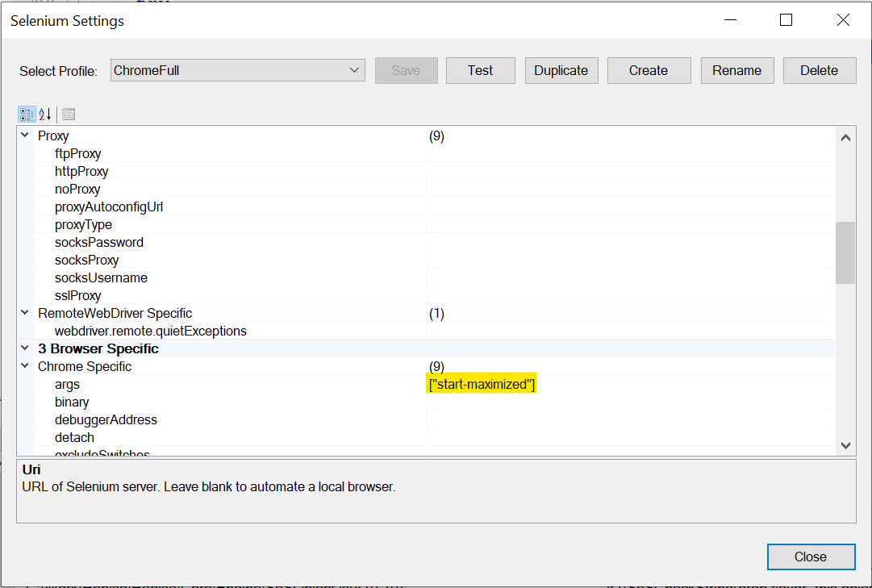Click the scrollbar down arrow

845,444
